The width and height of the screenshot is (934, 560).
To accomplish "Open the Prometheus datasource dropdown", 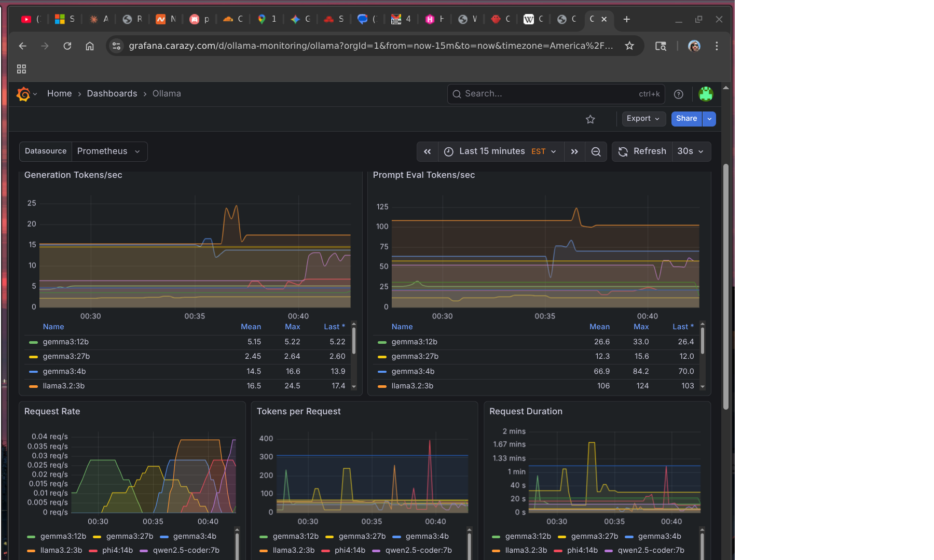I will click(x=109, y=151).
